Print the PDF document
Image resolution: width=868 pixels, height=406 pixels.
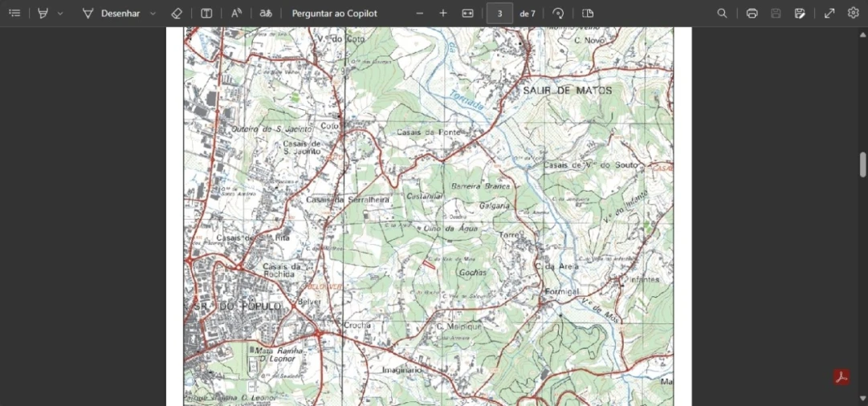(x=752, y=14)
